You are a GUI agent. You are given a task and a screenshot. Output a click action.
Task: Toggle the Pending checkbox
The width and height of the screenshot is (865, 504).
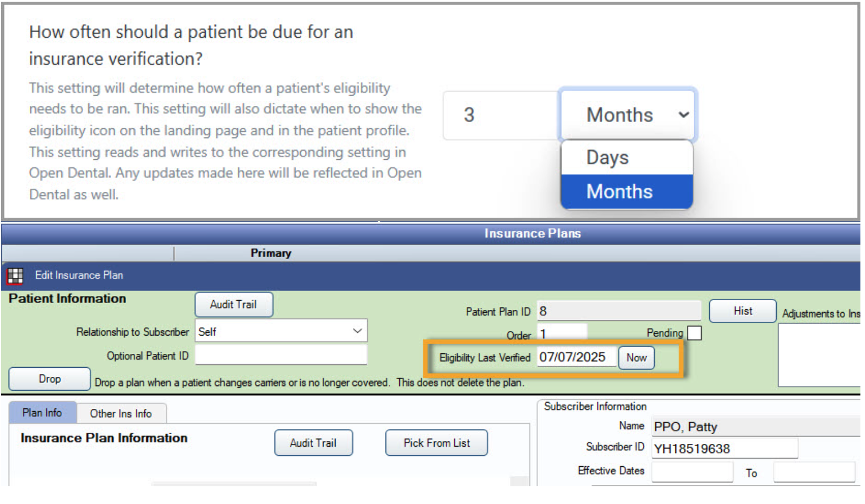pyautogui.click(x=694, y=333)
